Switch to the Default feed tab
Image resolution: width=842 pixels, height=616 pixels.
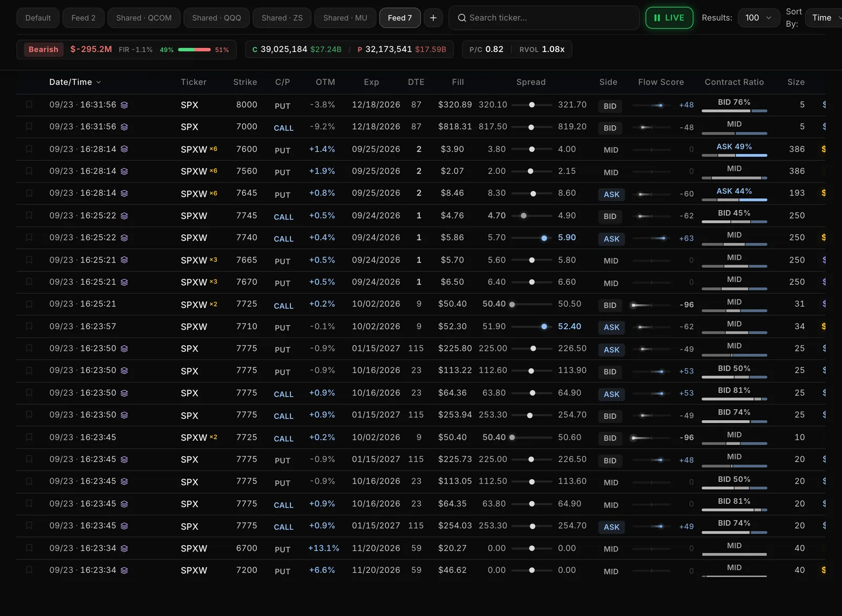[38, 18]
